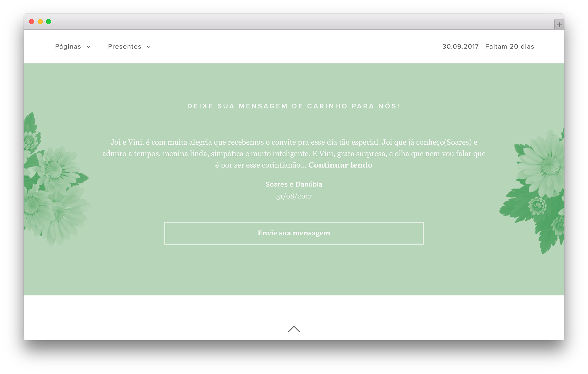
Task: Expand the Presentes chevron arrow
Action: click(x=149, y=47)
